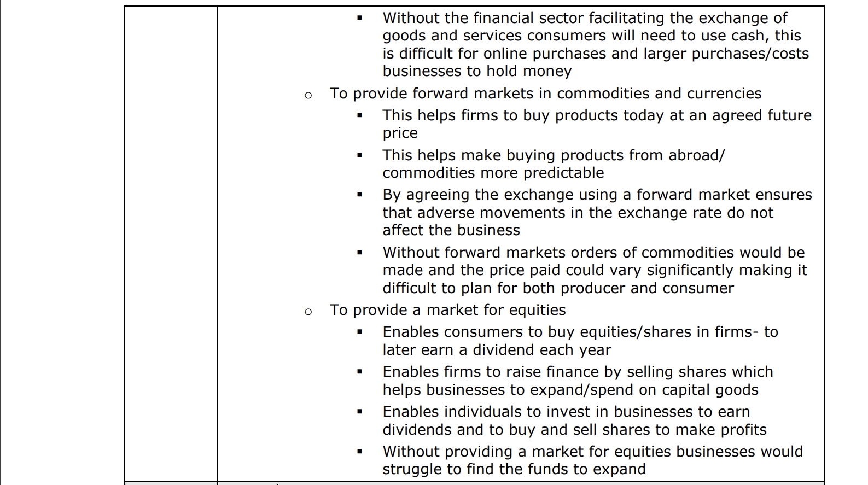This screenshot has height=485, width=868.
Task: Click the circle bullet before "To provide forward markets"
Action: point(308,95)
